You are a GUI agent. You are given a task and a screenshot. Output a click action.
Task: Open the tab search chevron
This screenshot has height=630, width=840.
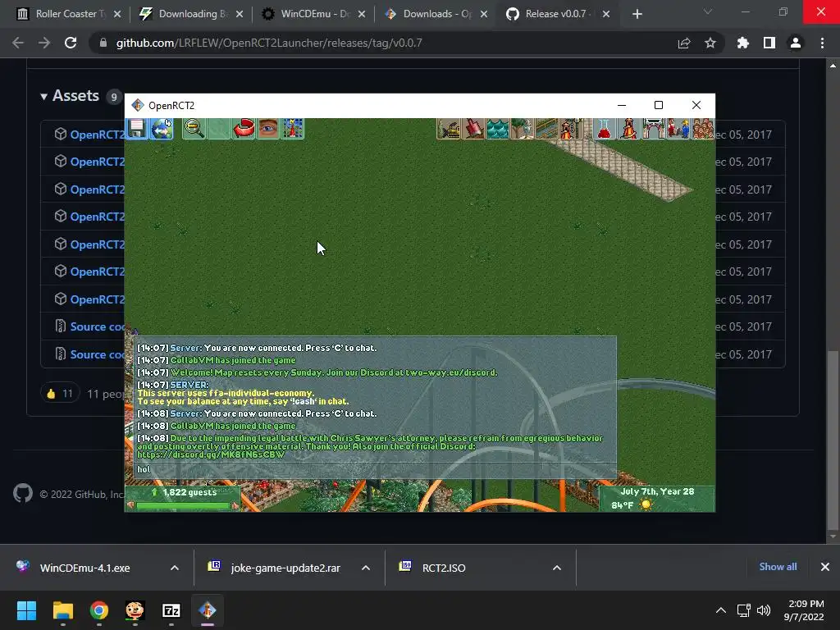click(708, 11)
